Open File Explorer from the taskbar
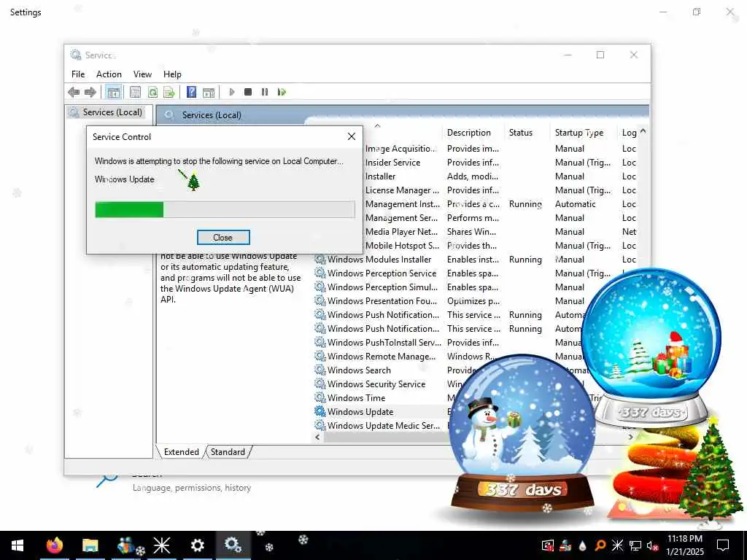 (90, 545)
